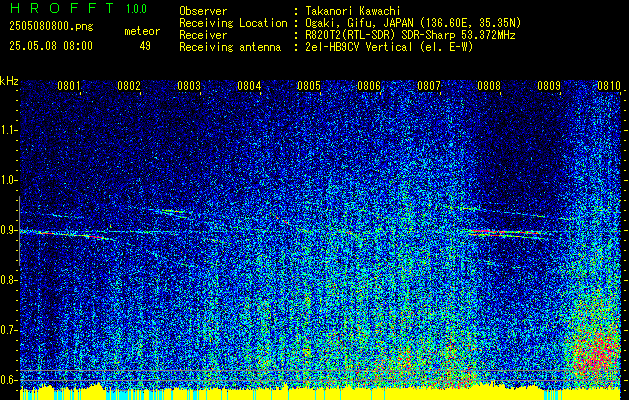Click the 0.6 kHz axis label
Screen dimensions: 629x400
(x=8, y=380)
